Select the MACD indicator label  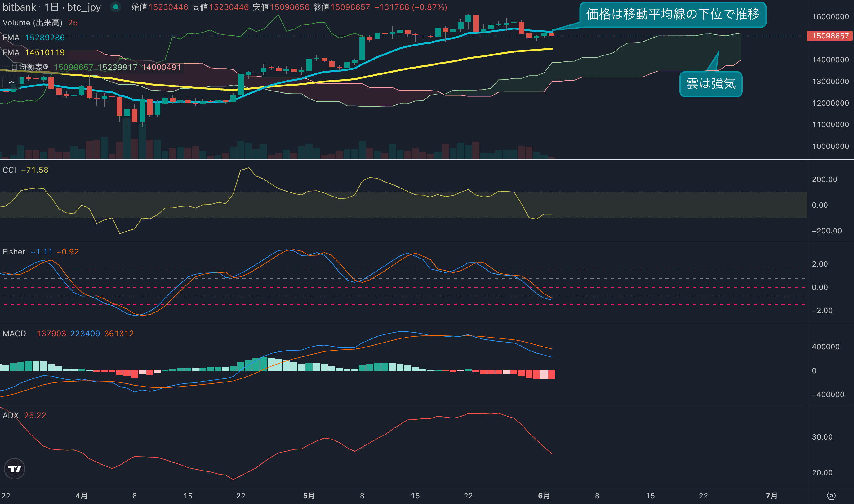click(14, 334)
